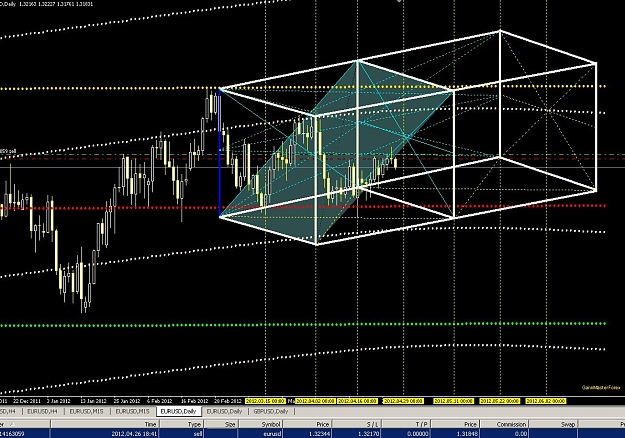Click the sell order label on chart
The image size is (625, 438).
(8, 151)
